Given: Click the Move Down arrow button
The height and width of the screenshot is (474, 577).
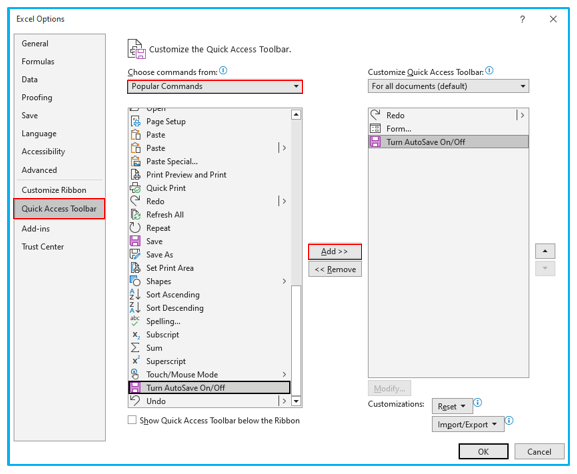Looking at the screenshot, I should pyautogui.click(x=545, y=269).
